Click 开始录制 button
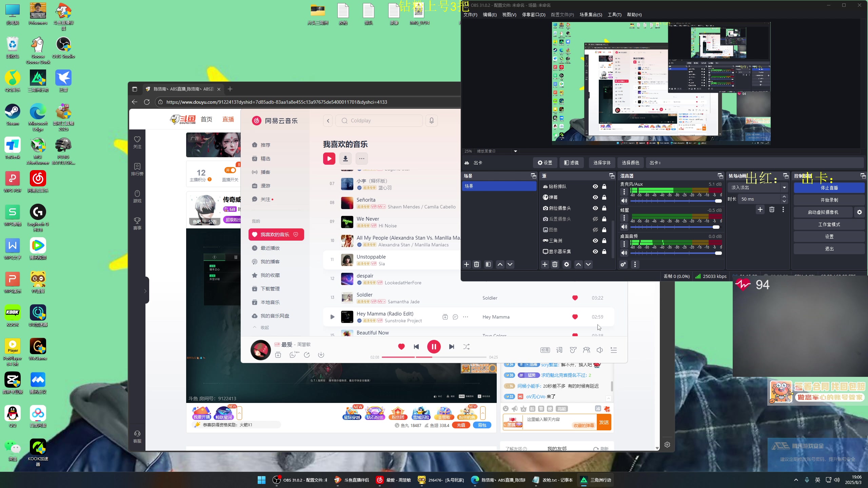The image size is (868, 488). point(829,200)
